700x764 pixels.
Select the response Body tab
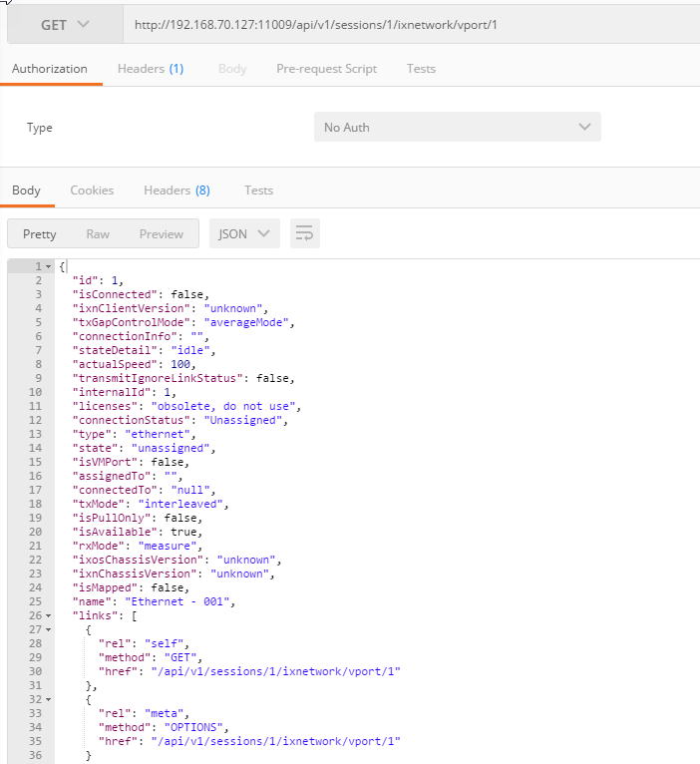tap(26, 191)
